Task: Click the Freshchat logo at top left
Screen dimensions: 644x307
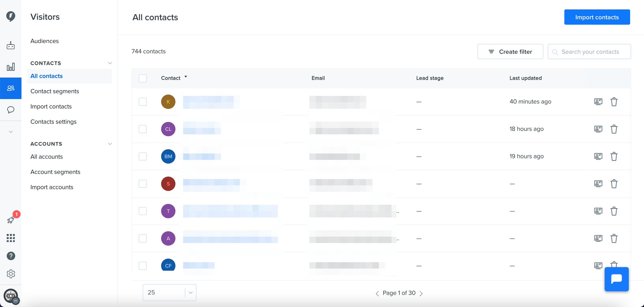Action: coord(11,16)
